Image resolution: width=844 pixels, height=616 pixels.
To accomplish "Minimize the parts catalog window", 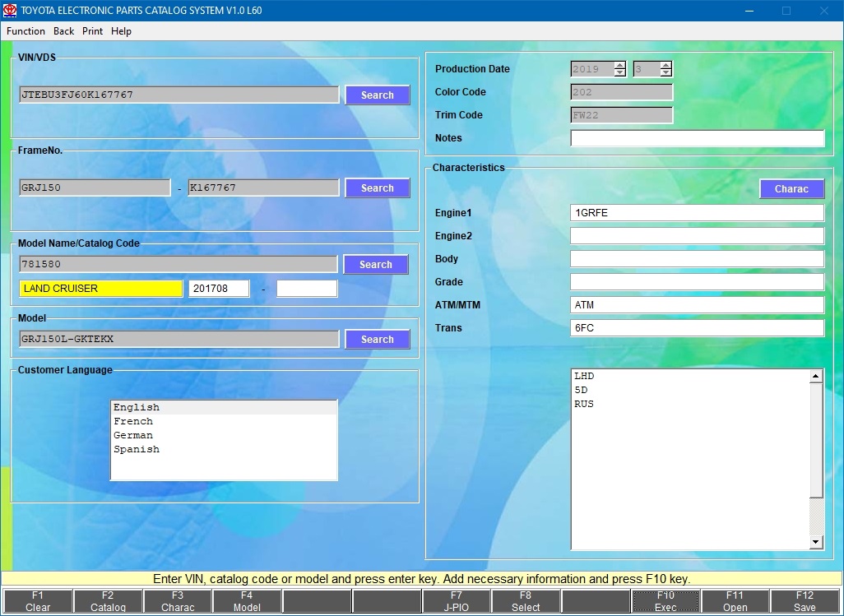I will 749,10.
